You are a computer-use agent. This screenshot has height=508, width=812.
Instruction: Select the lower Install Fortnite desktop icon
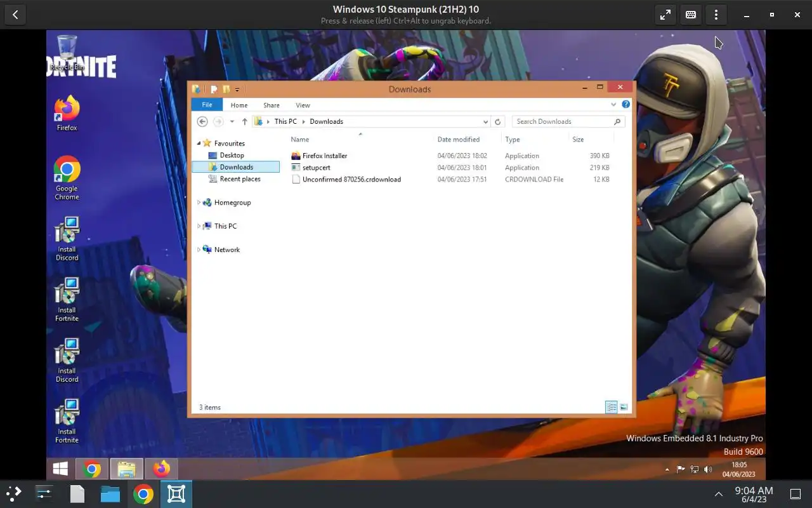pyautogui.click(x=67, y=421)
